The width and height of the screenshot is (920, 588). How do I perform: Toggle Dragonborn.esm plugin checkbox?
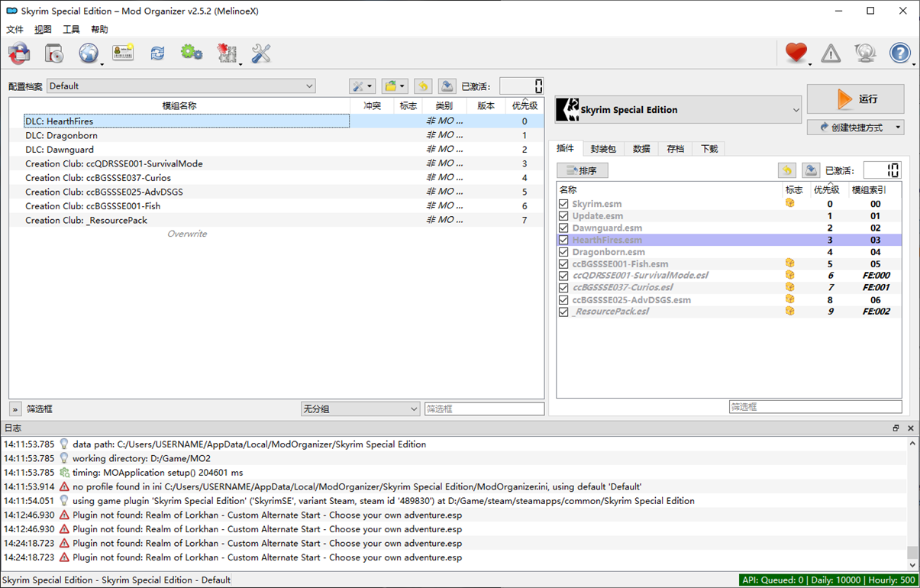tap(563, 252)
